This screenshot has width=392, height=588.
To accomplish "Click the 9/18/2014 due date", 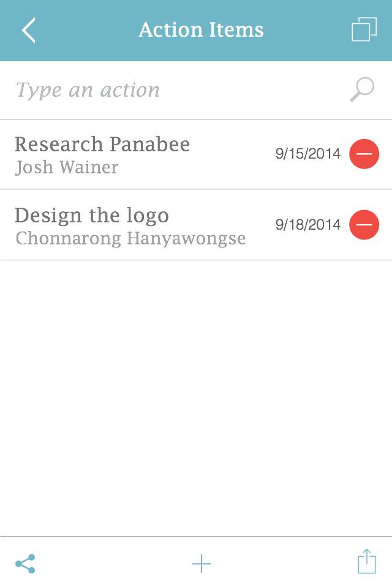I will [x=307, y=225].
